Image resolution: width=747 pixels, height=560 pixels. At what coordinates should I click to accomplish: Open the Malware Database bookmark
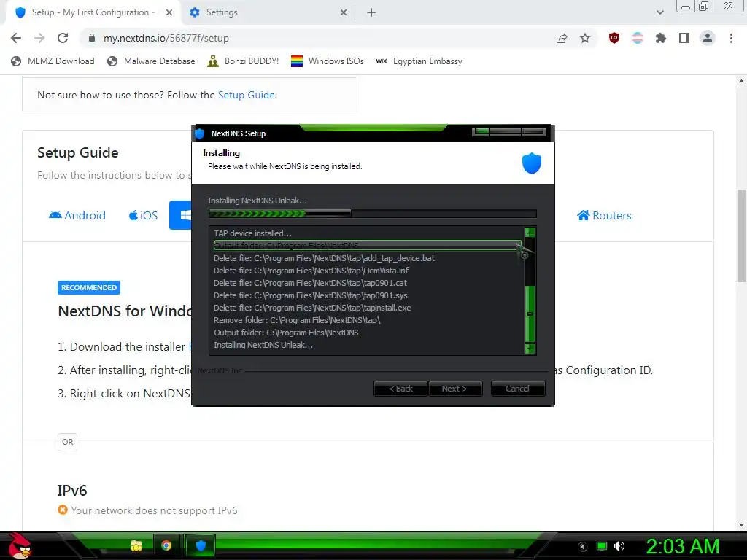point(151,61)
